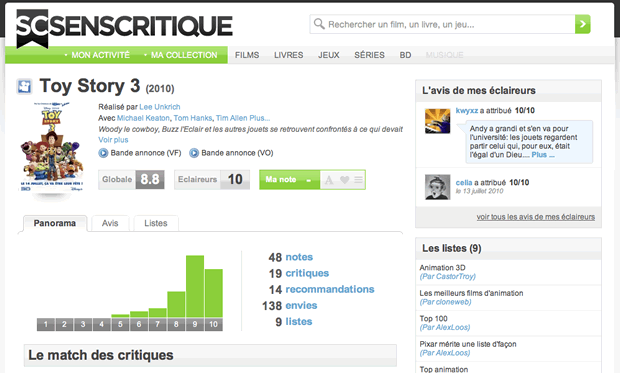Click Plus... to show more cast
Screen dimensions: 620x373
[260, 118]
